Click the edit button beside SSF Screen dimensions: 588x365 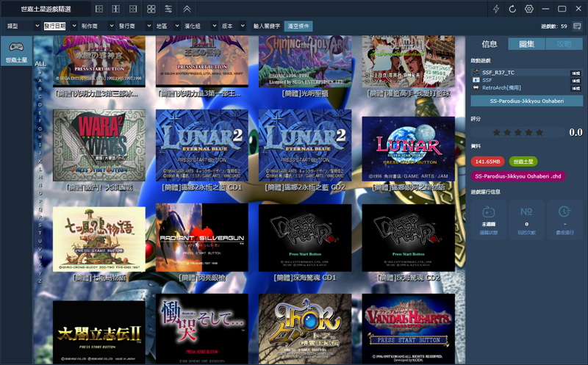click(576, 81)
